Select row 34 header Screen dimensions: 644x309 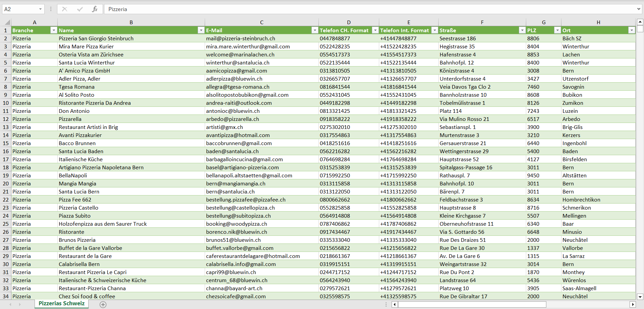coord(6,296)
